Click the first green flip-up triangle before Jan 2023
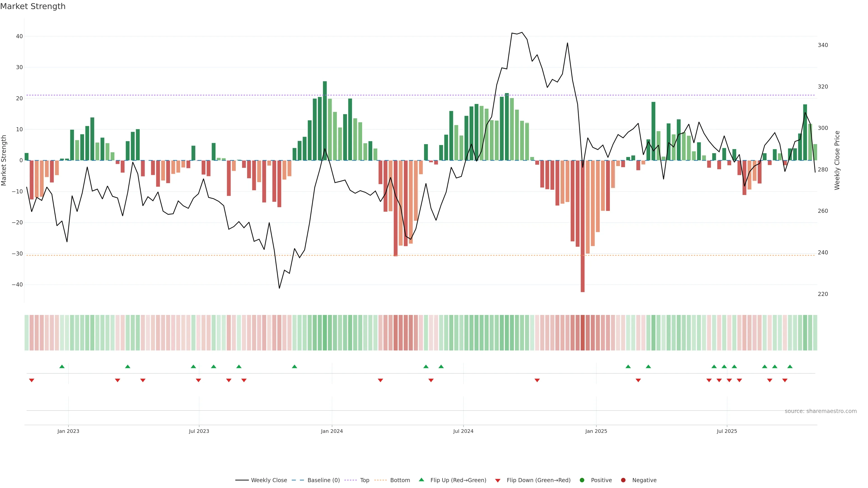The height and width of the screenshot is (488, 868). pyautogui.click(x=62, y=366)
